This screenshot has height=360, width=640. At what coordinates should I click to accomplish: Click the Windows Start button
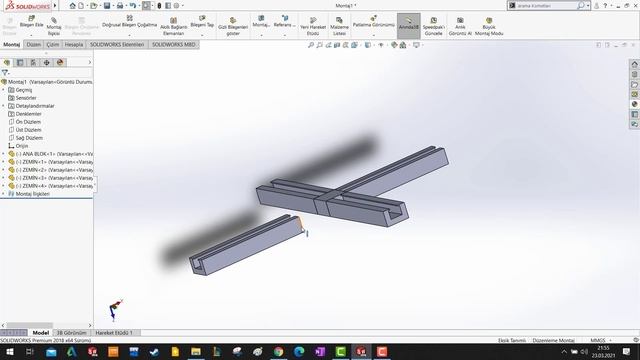9,351
